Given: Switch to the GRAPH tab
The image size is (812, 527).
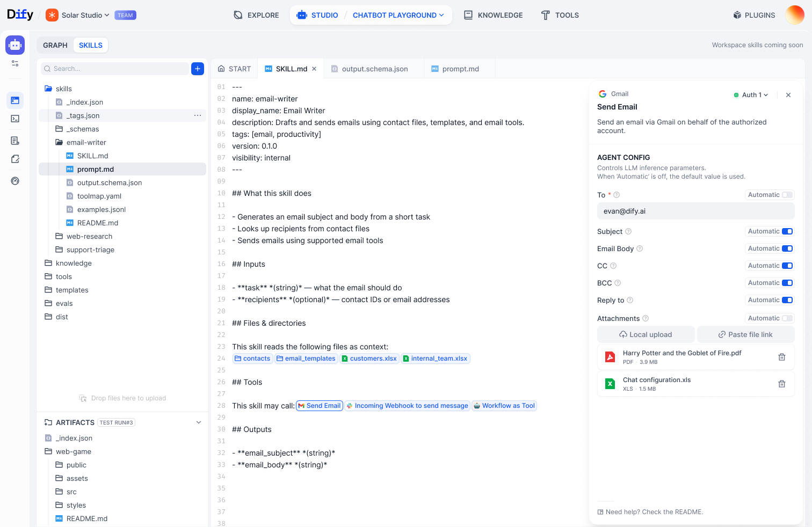Looking at the screenshot, I should (55, 45).
